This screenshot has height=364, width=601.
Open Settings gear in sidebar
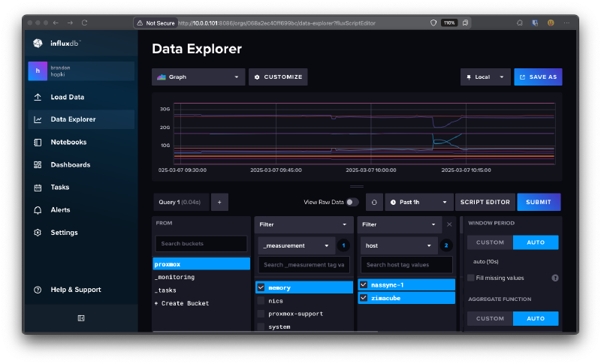click(x=38, y=233)
